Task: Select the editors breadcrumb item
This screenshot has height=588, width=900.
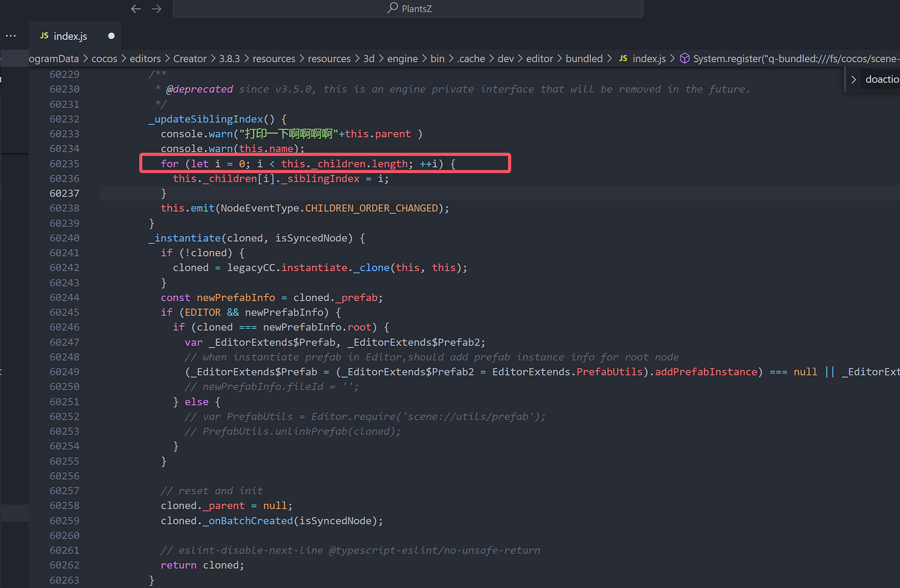Action: click(145, 58)
